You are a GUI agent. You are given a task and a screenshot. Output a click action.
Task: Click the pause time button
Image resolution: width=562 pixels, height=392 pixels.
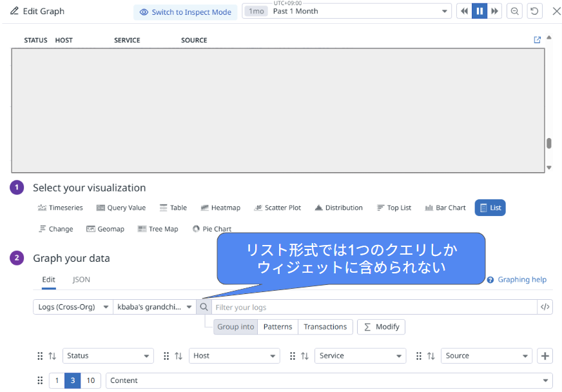tap(480, 12)
